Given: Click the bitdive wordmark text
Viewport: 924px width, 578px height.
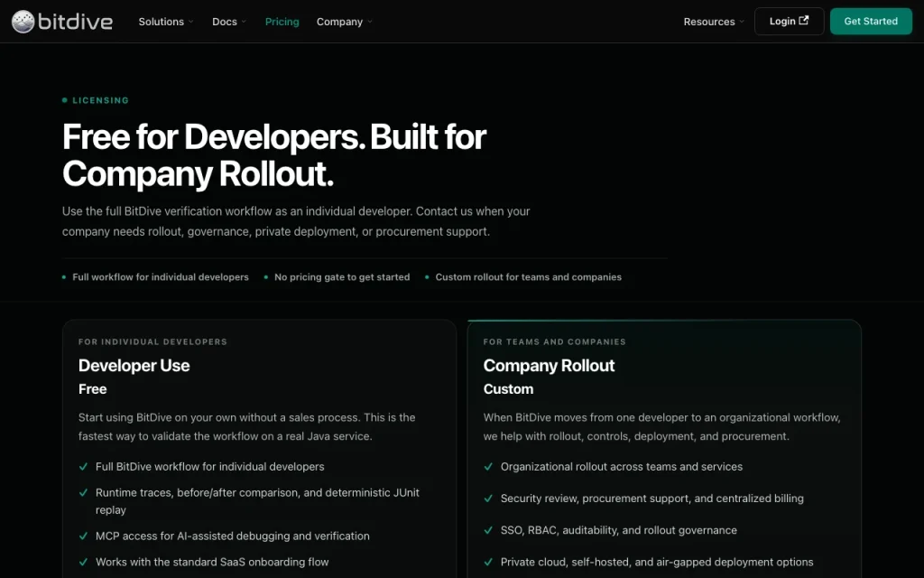Looking at the screenshot, I should tap(75, 22).
